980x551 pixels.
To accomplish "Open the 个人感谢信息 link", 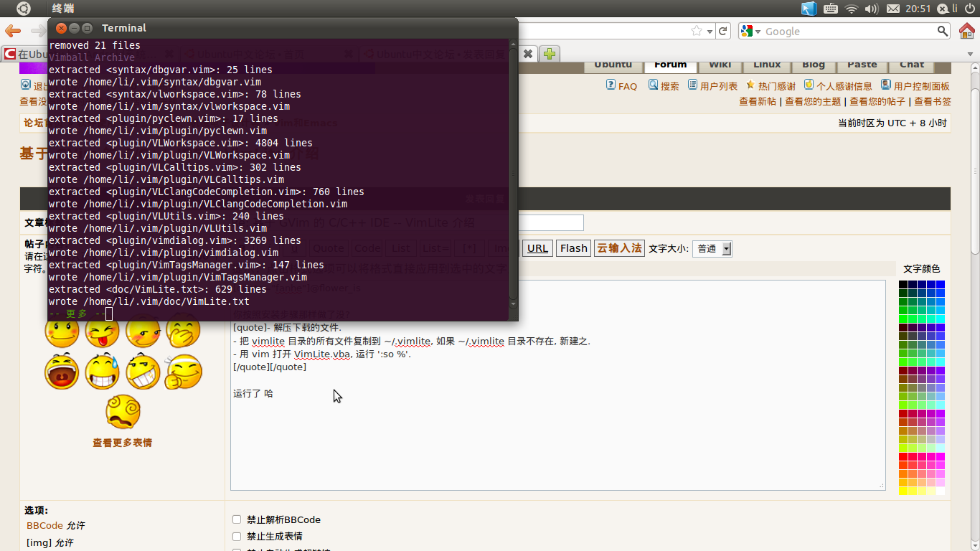I will click(844, 86).
